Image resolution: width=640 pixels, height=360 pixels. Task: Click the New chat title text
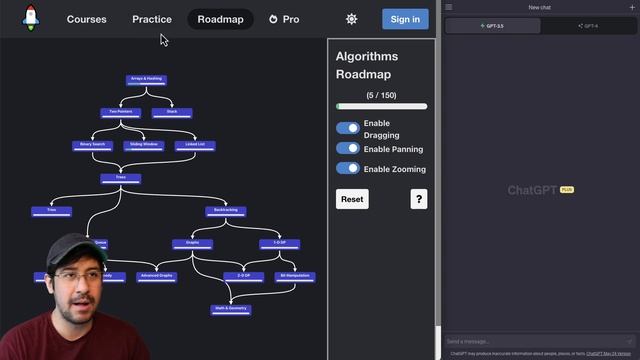point(539,7)
